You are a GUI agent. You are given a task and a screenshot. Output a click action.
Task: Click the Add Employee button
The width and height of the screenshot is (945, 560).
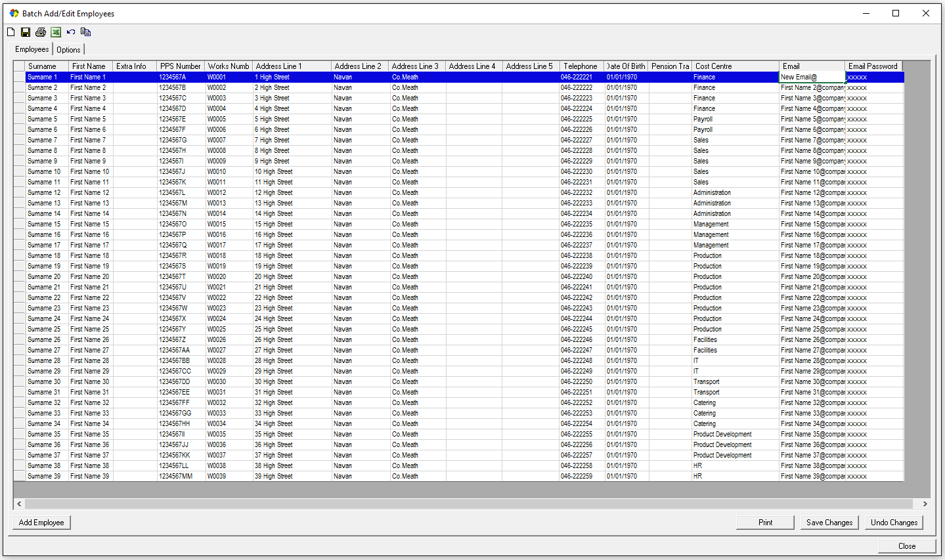41,523
